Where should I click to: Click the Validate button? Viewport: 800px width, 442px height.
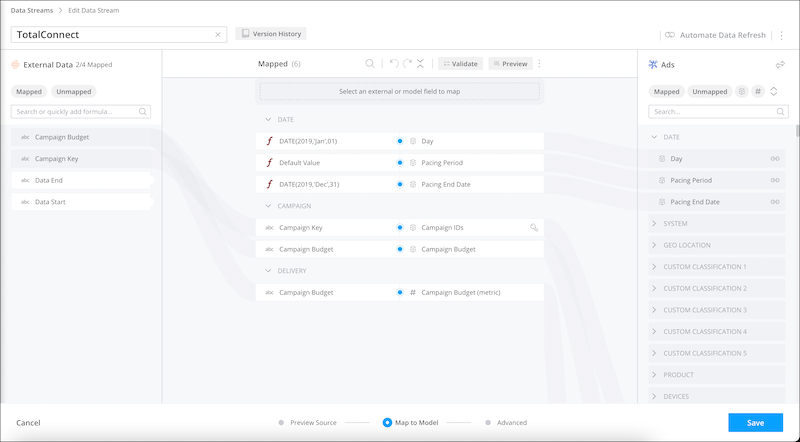pyautogui.click(x=460, y=64)
